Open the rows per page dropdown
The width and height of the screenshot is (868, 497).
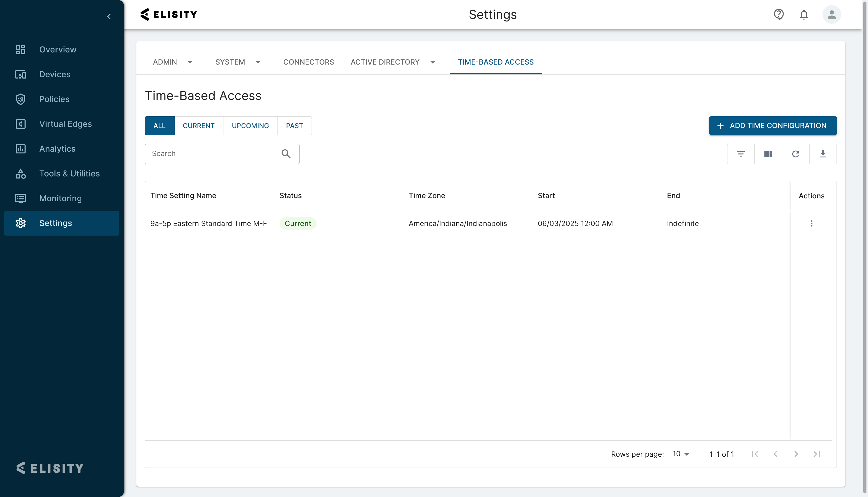[681, 454]
